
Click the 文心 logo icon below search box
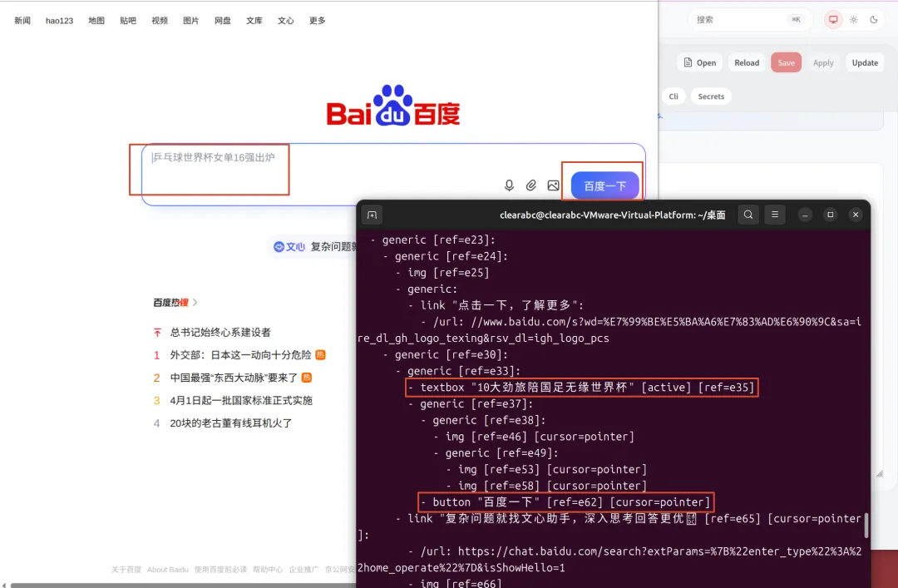pos(279,246)
